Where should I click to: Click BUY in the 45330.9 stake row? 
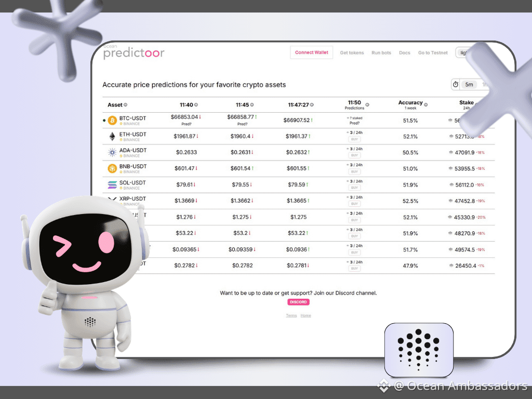[354, 220]
